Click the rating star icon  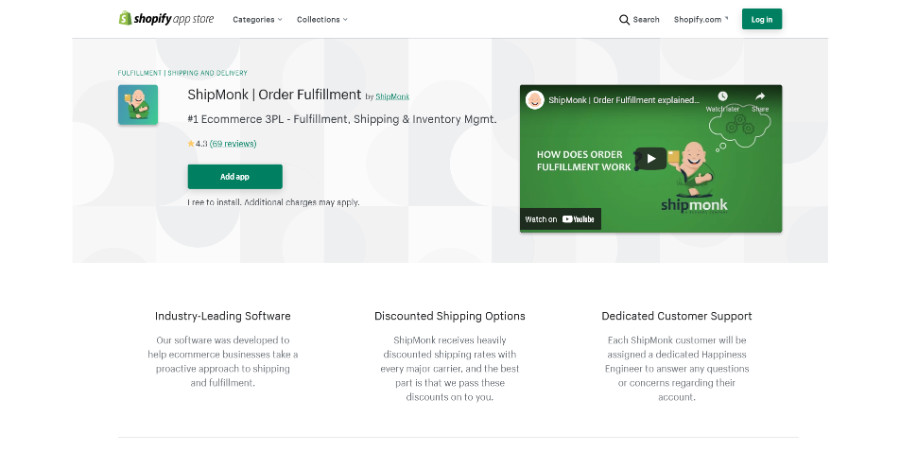(191, 144)
